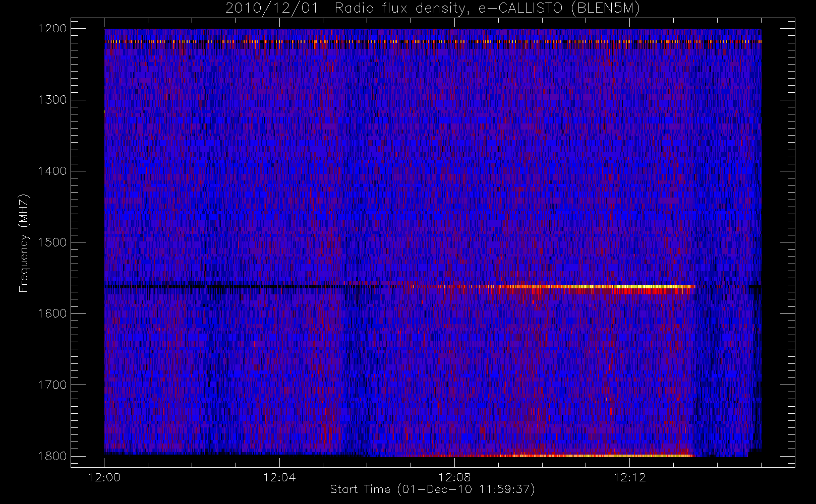Image resolution: width=816 pixels, height=504 pixels.
Task: Select the 1700 frequency tick label
Action: 52,385
